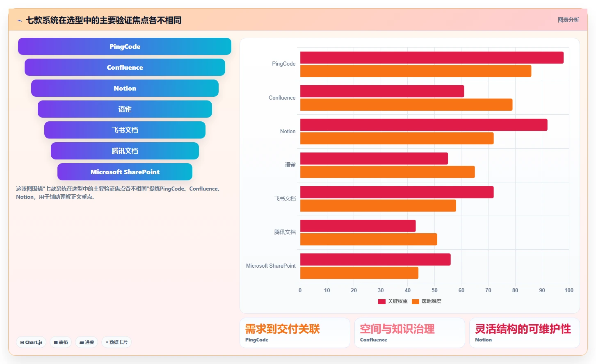Click the 数据卡片 tag chip

point(116,342)
